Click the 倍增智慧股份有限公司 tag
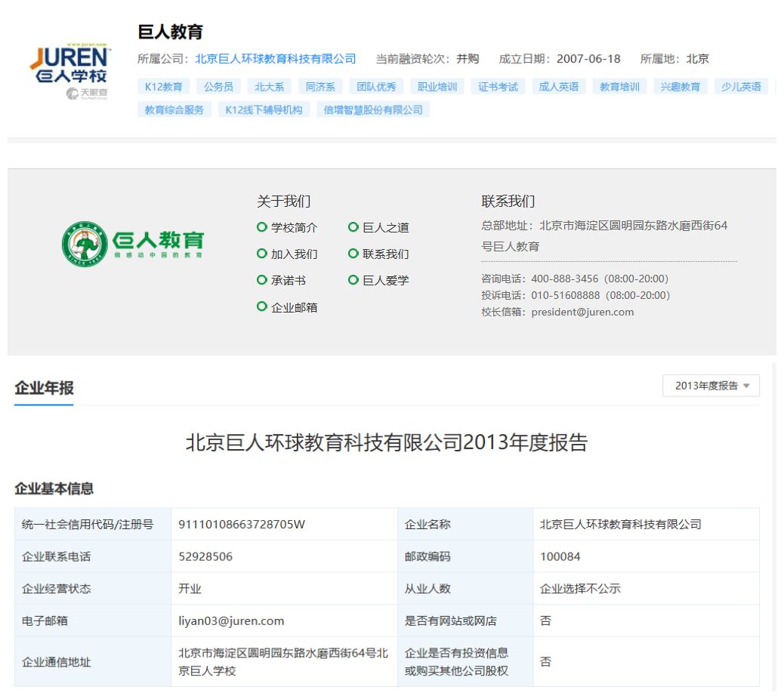This screenshot has height=699, width=784. (373, 109)
